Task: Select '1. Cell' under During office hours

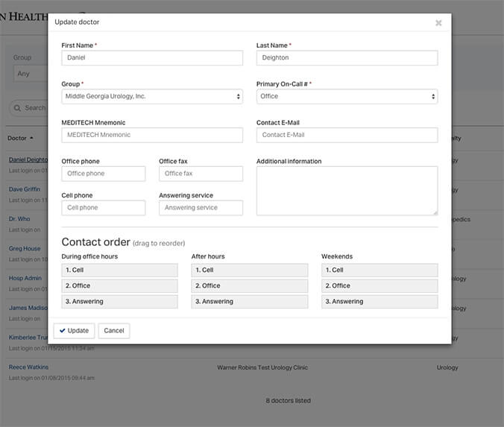Action: (x=119, y=270)
